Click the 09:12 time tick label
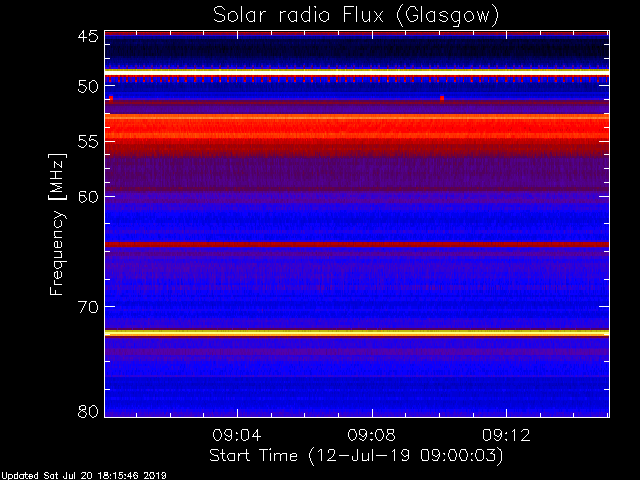The width and height of the screenshot is (640, 480). point(506,435)
